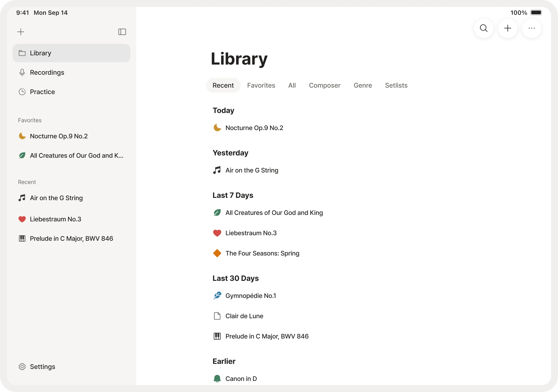
Task: Open Recordings in the sidebar
Action: (71, 72)
